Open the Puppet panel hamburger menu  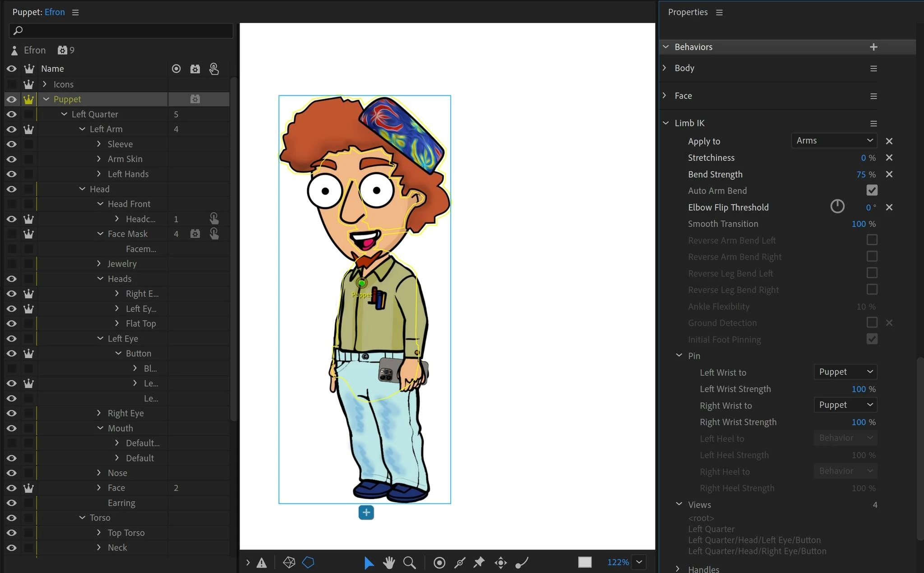tap(75, 13)
